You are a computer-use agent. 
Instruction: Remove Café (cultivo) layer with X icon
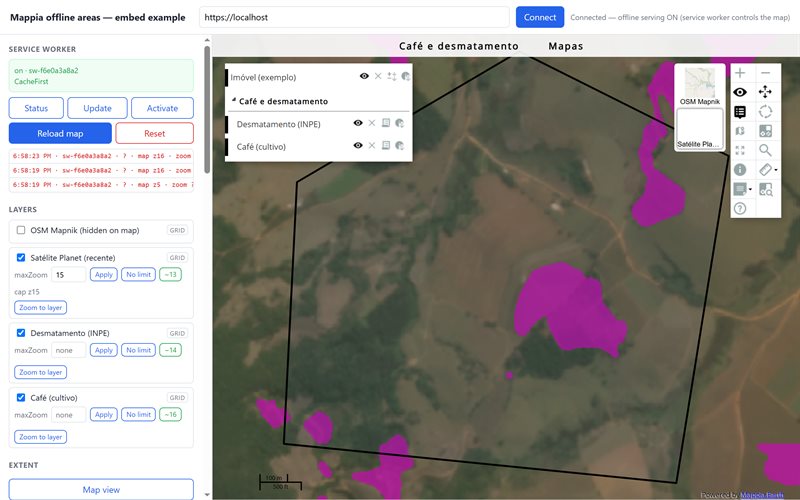click(x=372, y=145)
